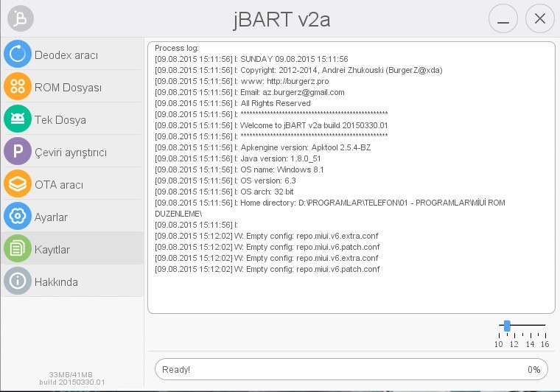
Task: Click the 'OS name: Windows 8.1' line
Action: (x=239, y=170)
